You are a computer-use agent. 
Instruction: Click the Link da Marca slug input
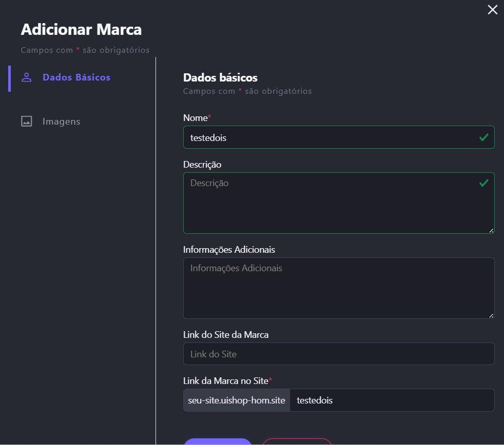coord(391,400)
